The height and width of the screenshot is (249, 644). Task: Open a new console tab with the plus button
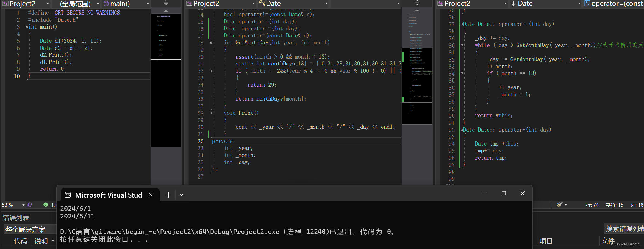168,195
